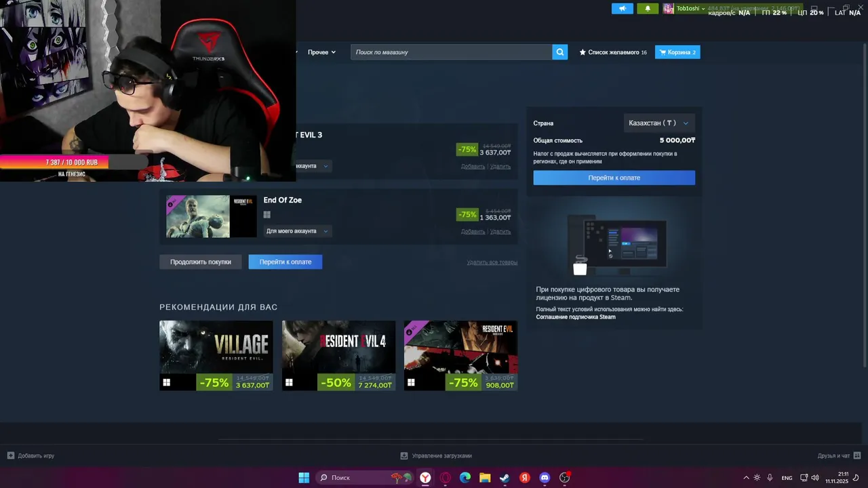The height and width of the screenshot is (488, 868).
Task: Open the Прочее store menu
Action: 321,52
